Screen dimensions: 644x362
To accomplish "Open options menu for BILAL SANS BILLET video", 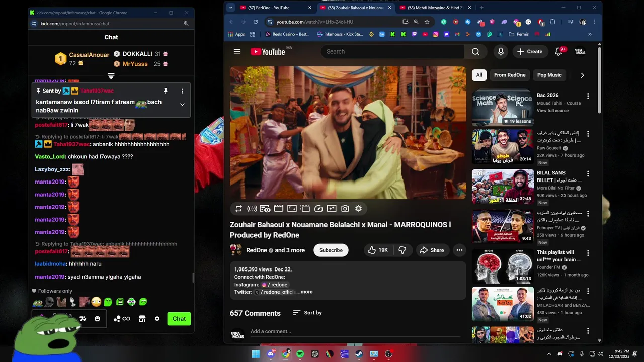I will (588, 173).
